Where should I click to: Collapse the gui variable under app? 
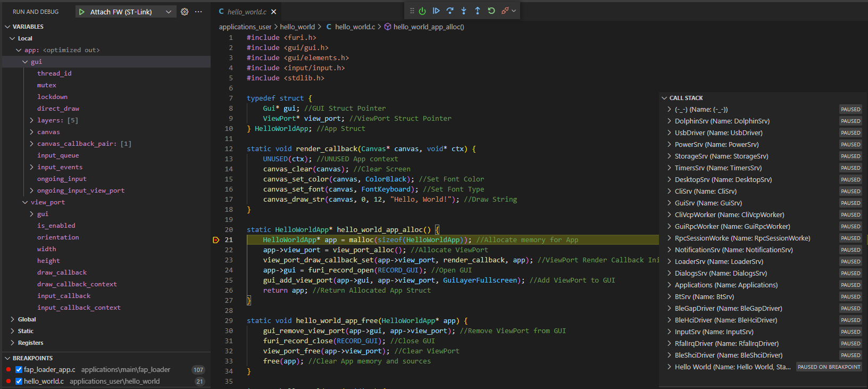pyautogui.click(x=25, y=62)
